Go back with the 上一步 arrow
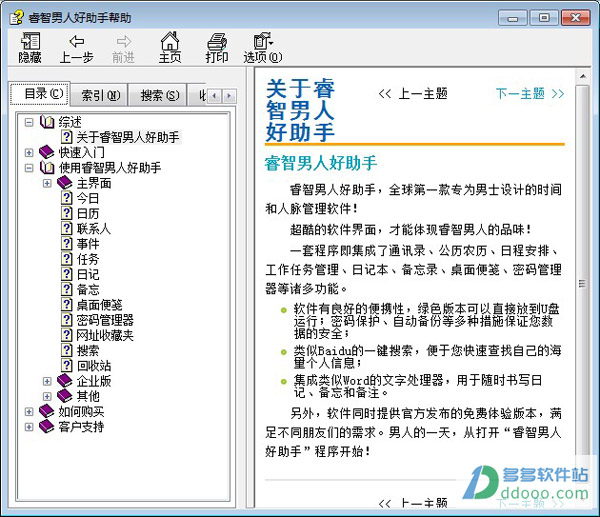 [x=77, y=41]
